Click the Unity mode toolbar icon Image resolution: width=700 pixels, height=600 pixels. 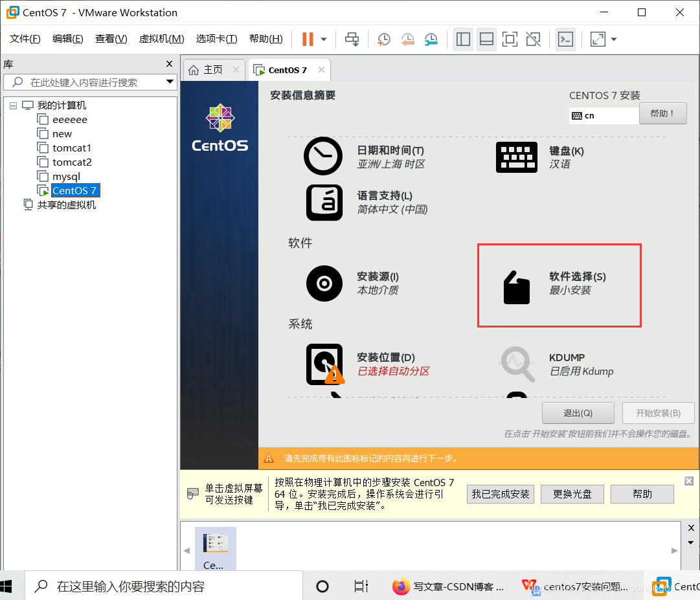(x=533, y=39)
